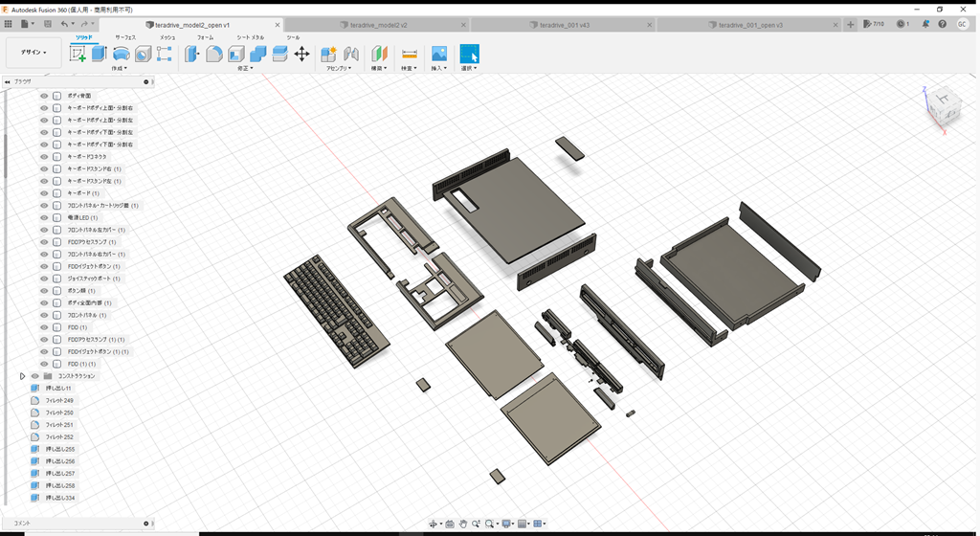Open the デザイン workspace dropdown
The width and height of the screenshot is (980, 536).
[x=33, y=53]
